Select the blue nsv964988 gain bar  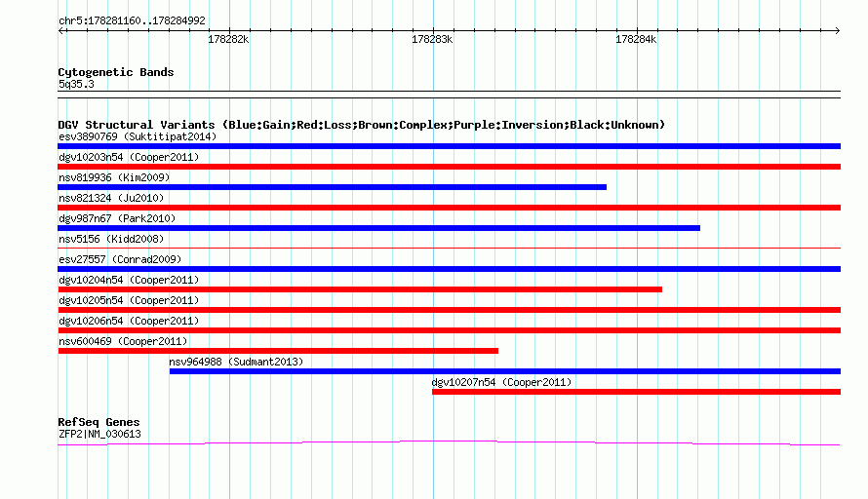(x=505, y=371)
